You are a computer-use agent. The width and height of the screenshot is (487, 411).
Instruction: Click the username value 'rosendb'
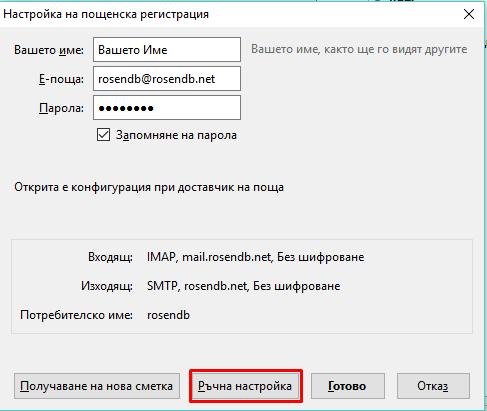coord(168,315)
